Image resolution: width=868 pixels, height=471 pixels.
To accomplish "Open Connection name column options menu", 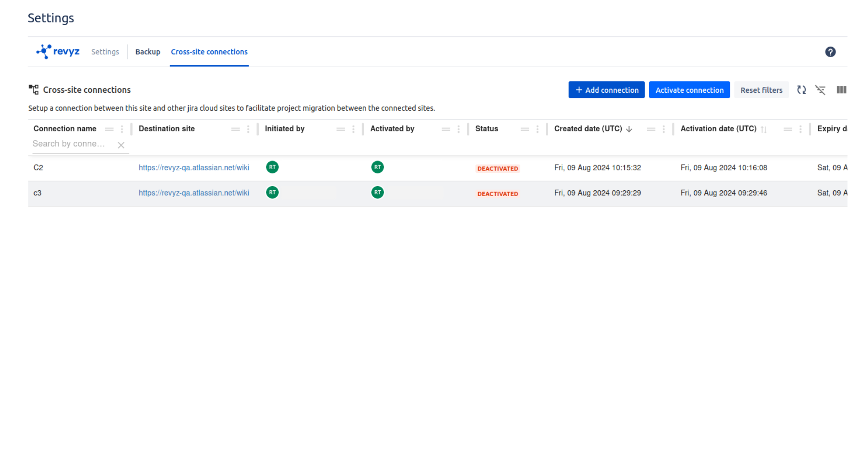I will [x=122, y=129].
